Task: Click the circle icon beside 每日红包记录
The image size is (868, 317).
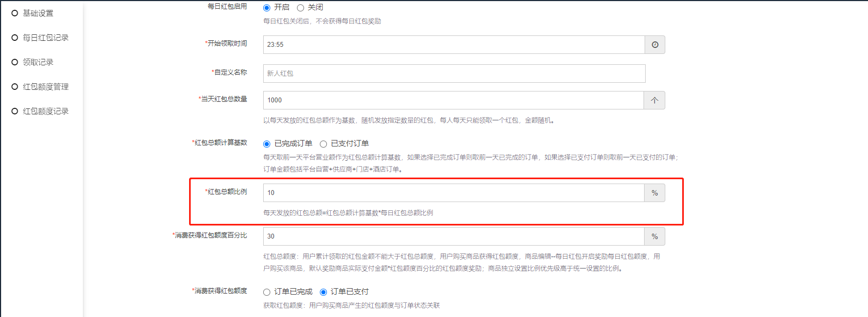Action: click(15, 38)
